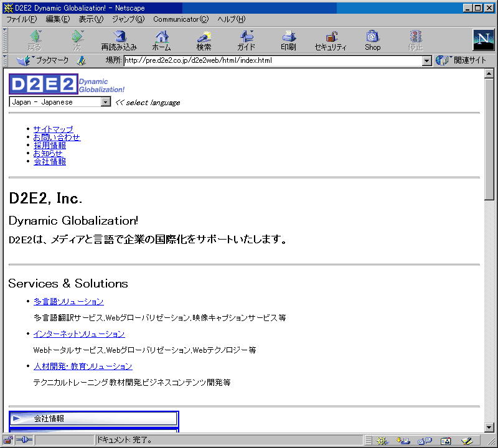The height and width of the screenshot is (448, 498).
Task: Click the Shop toolbar icon
Action: pos(372,40)
